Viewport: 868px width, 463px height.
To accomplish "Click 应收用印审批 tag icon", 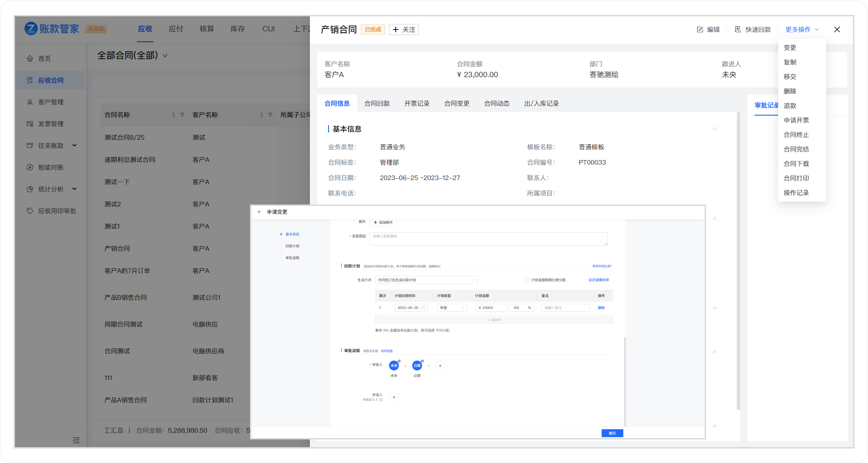I will [30, 211].
